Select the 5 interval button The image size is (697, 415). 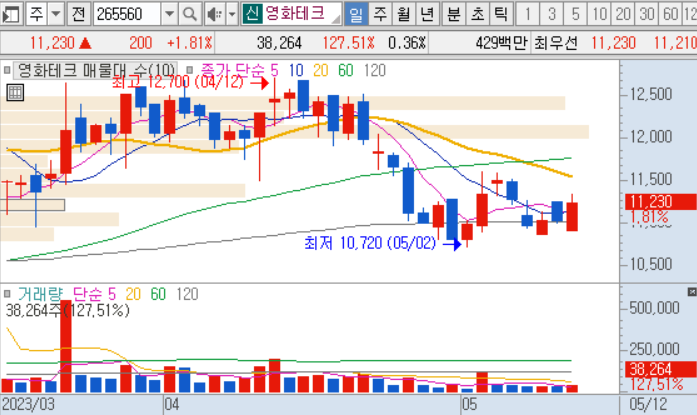pos(576,14)
